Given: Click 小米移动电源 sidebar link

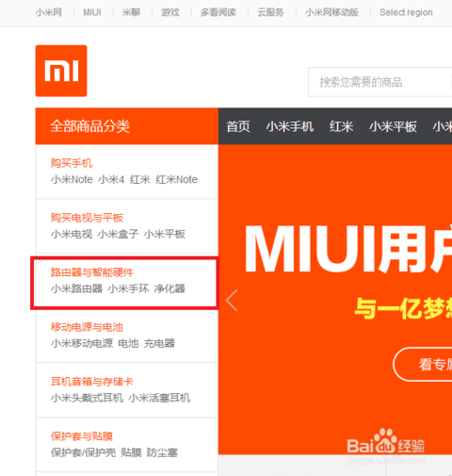Looking at the screenshot, I should 82,343.
